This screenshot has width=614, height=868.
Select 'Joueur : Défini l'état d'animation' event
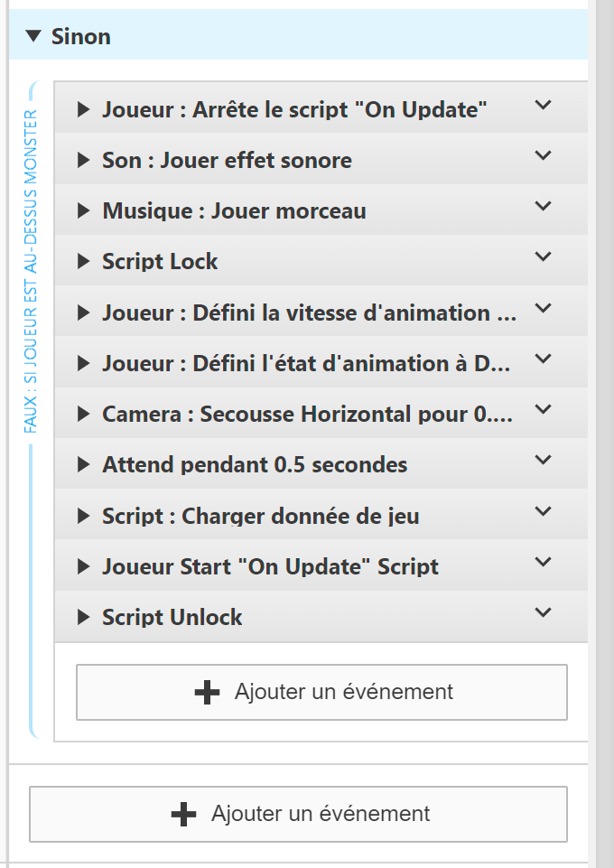[x=306, y=364]
